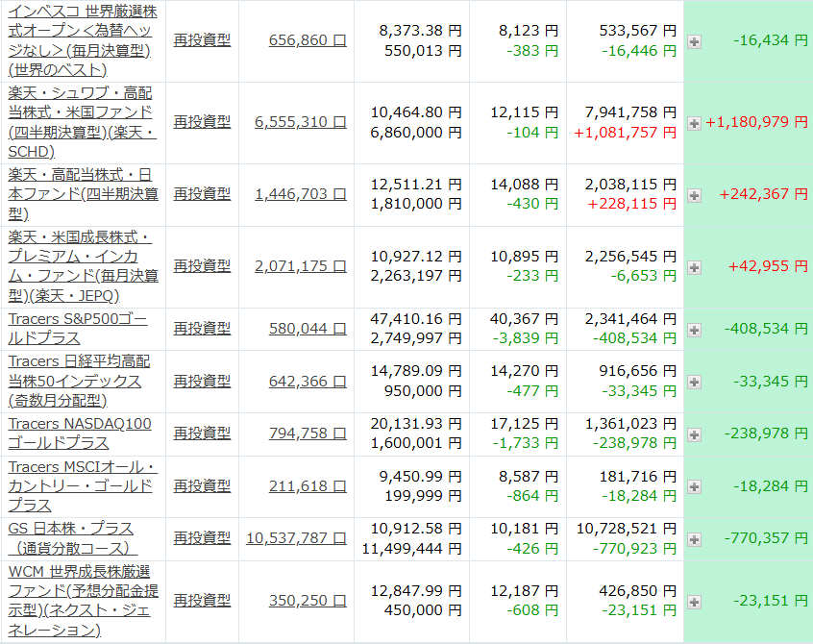Select average cost 20,131.93 円
The width and height of the screenshot is (813, 644).
416,424
